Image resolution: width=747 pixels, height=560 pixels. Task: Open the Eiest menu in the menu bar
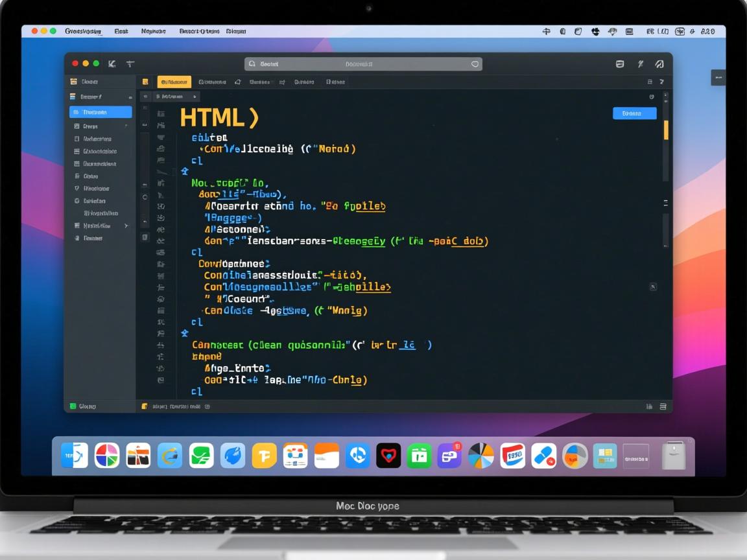[x=121, y=30]
